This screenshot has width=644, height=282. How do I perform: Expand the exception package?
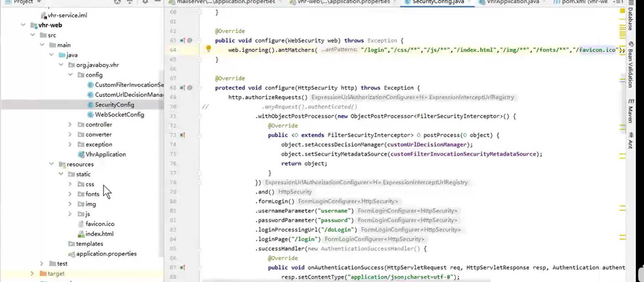[x=70, y=144]
